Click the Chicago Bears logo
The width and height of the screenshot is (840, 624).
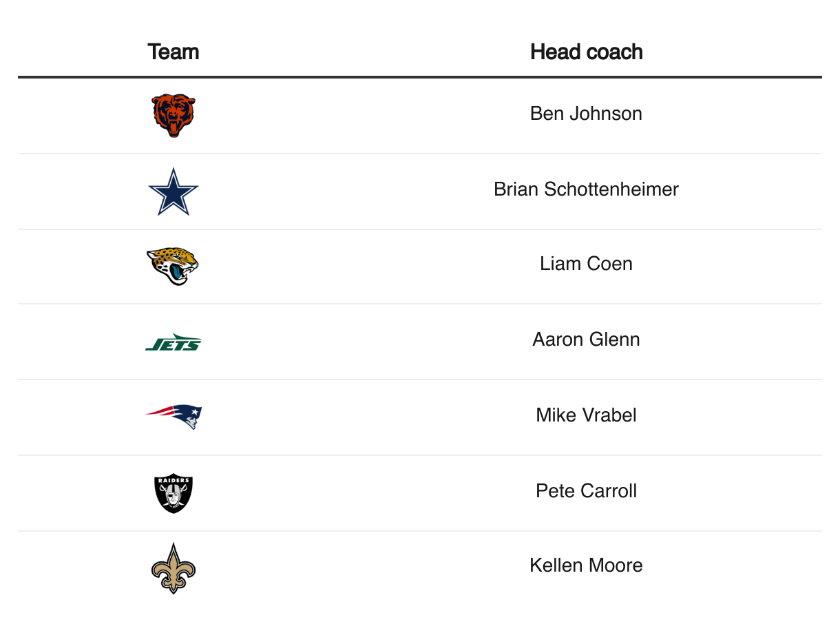[174, 116]
